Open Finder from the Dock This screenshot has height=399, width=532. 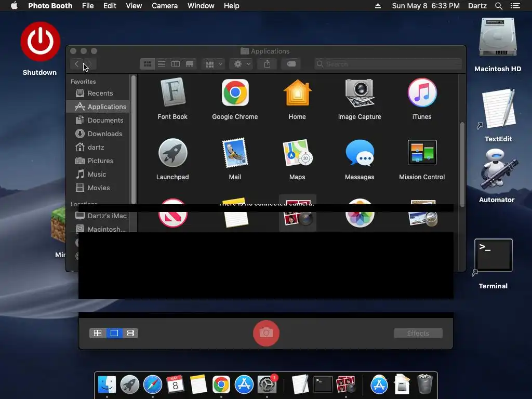pyautogui.click(x=107, y=384)
